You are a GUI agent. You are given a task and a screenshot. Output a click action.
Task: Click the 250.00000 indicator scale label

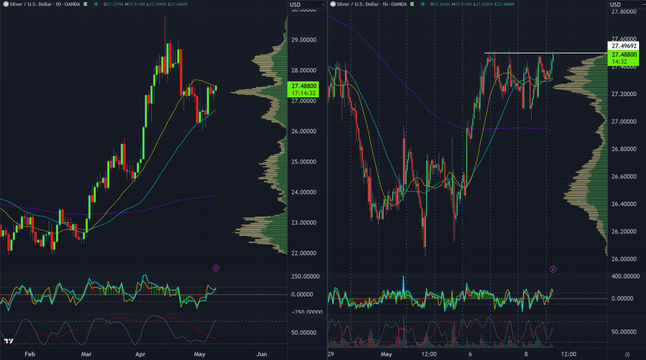click(305, 276)
